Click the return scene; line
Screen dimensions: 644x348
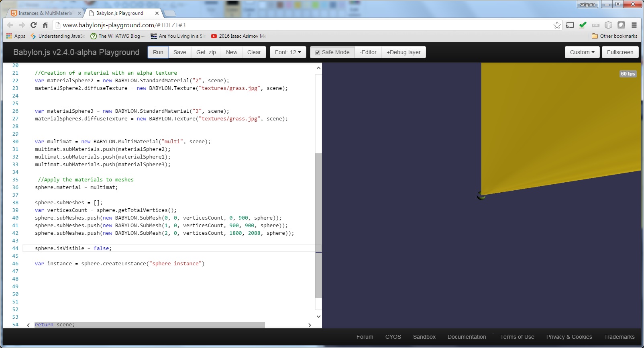pos(55,325)
